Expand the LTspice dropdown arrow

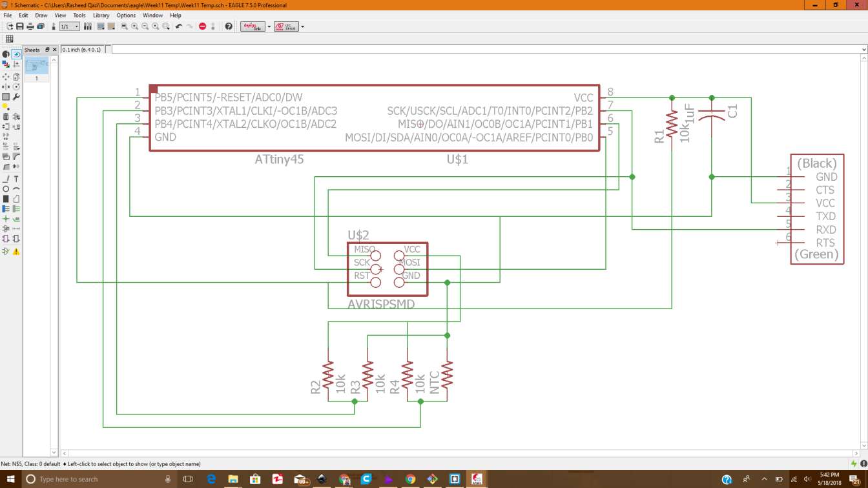[302, 26]
